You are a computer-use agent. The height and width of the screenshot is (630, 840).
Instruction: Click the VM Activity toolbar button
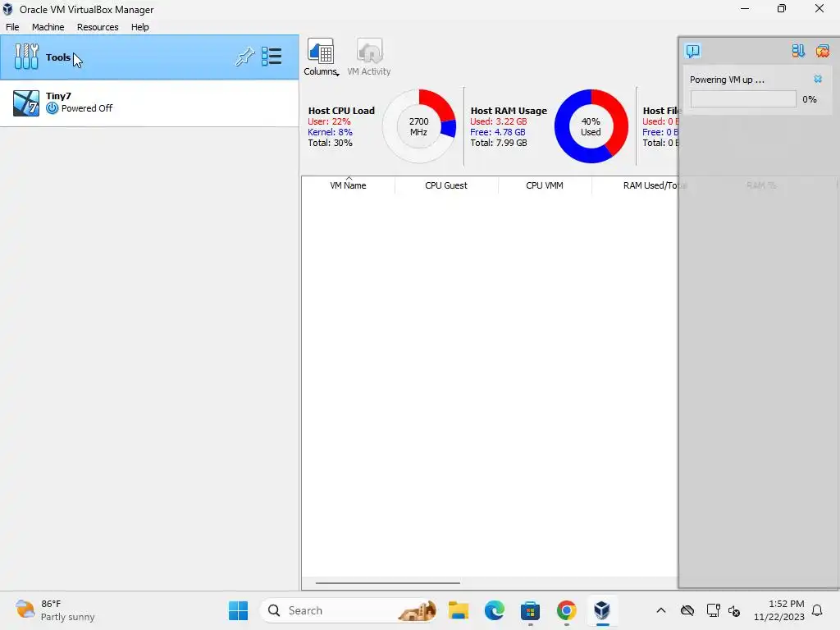pyautogui.click(x=368, y=57)
